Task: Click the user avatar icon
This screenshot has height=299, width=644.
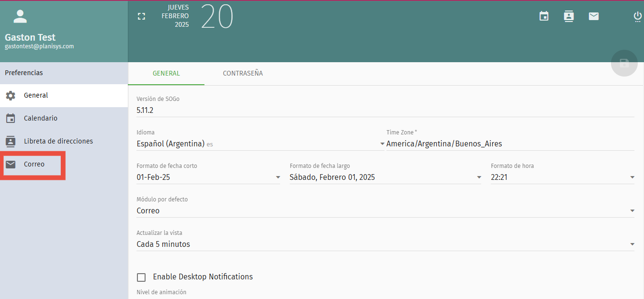Action: (x=20, y=17)
